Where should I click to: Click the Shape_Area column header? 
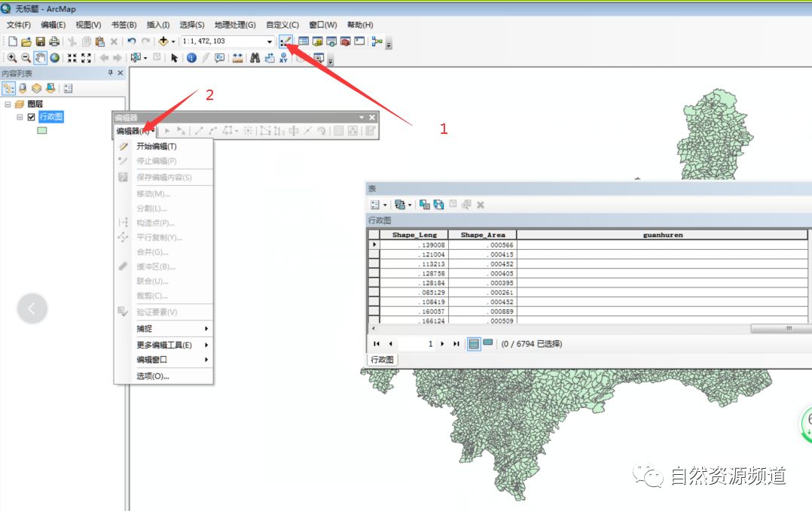[x=483, y=235]
